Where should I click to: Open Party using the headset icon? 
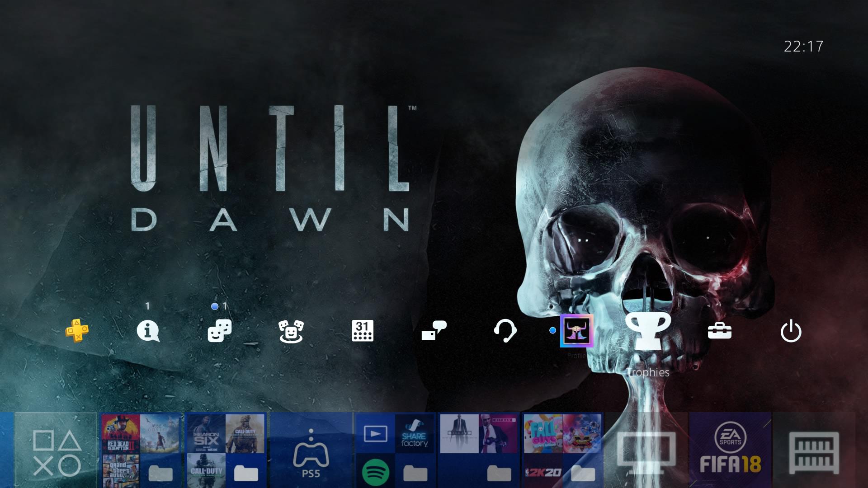(506, 331)
